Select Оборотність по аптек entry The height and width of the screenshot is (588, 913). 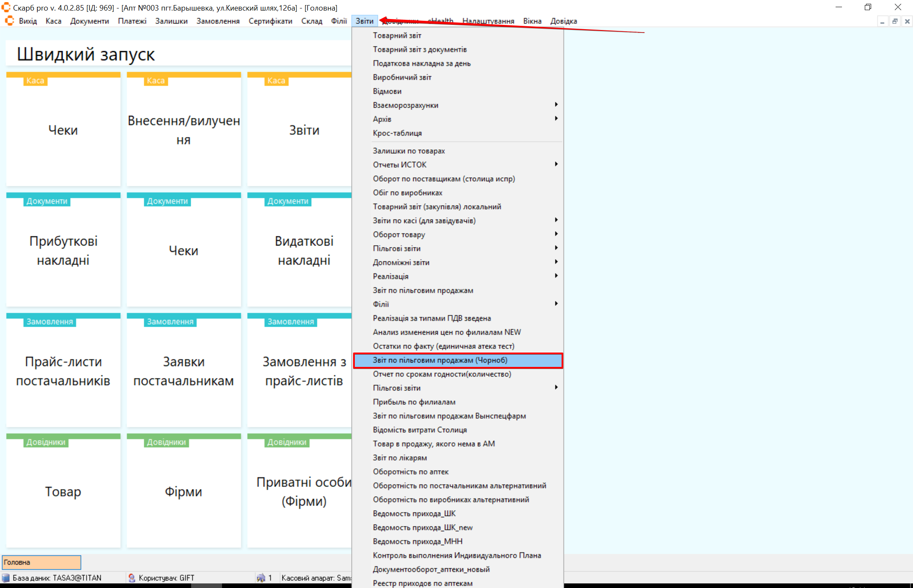tap(458, 472)
